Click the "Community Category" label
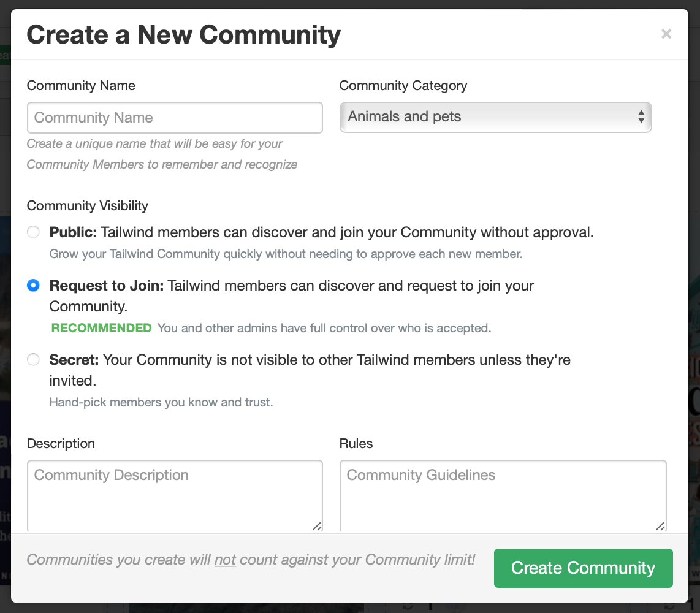Image resolution: width=700 pixels, height=613 pixels. 403,86
